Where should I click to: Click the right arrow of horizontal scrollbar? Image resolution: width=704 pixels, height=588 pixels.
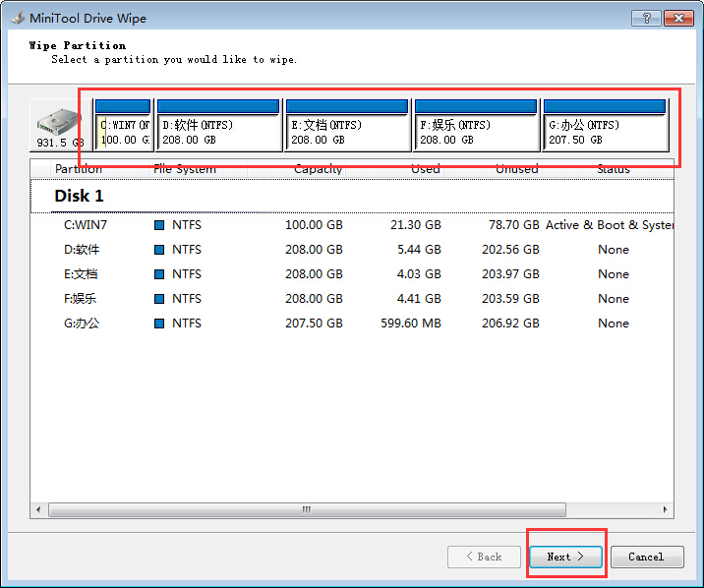(x=665, y=509)
